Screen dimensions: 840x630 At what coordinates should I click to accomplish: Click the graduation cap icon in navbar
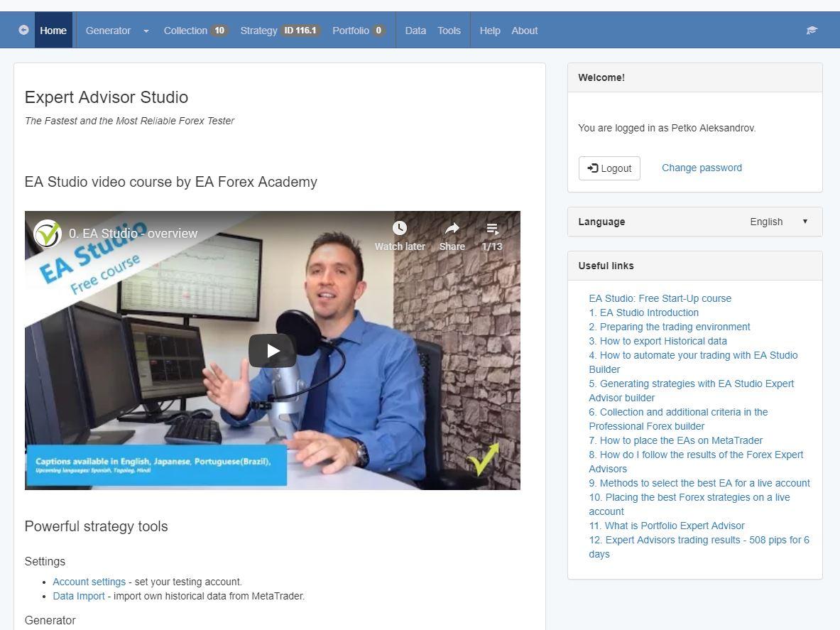click(812, 31)
